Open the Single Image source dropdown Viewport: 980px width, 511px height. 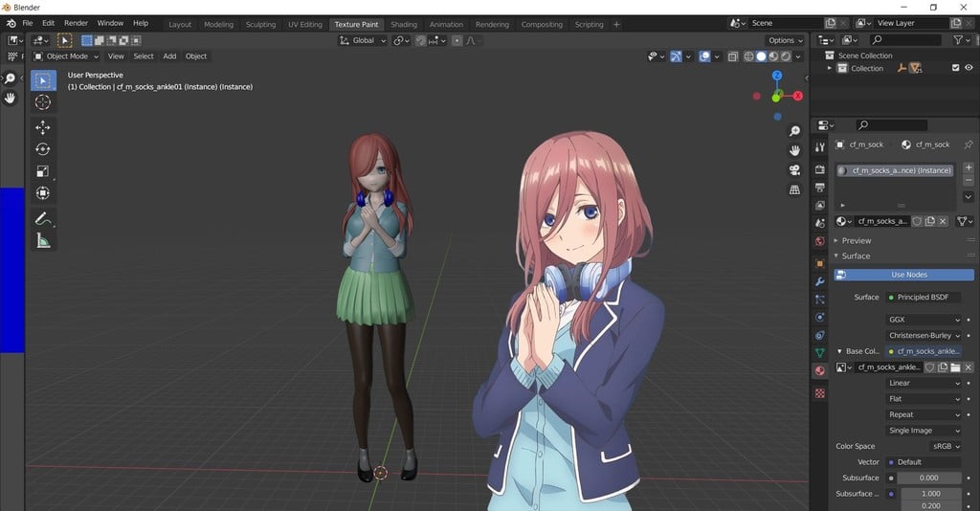924,431
